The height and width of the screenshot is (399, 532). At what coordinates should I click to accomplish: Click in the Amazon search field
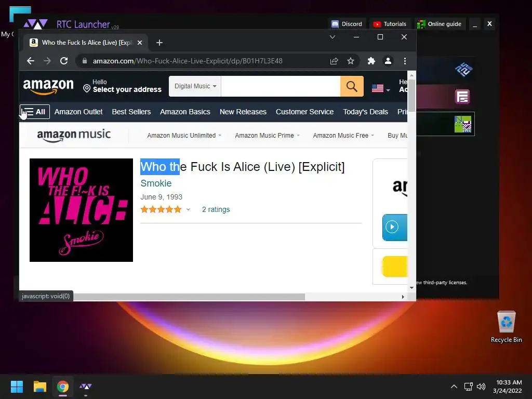[x=281, y=86]
